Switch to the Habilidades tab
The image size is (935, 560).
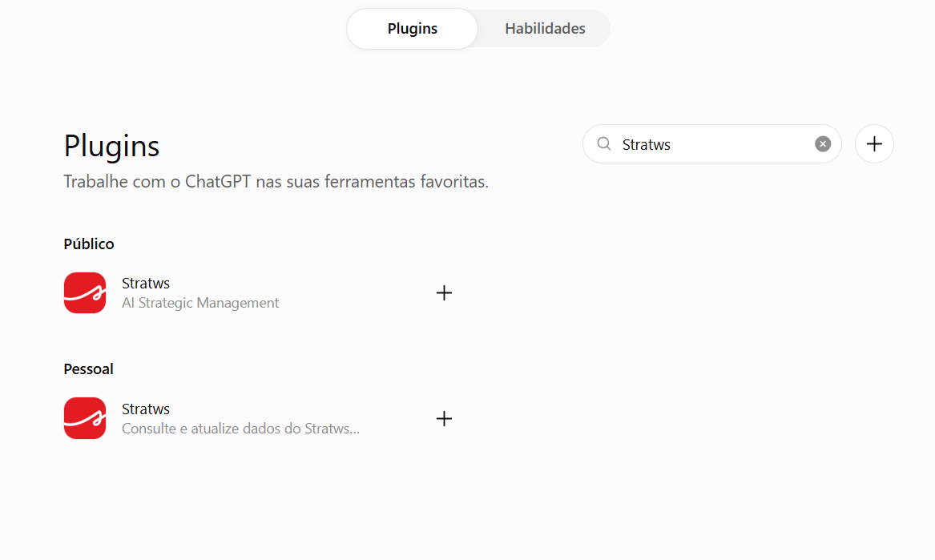(545, 29)
